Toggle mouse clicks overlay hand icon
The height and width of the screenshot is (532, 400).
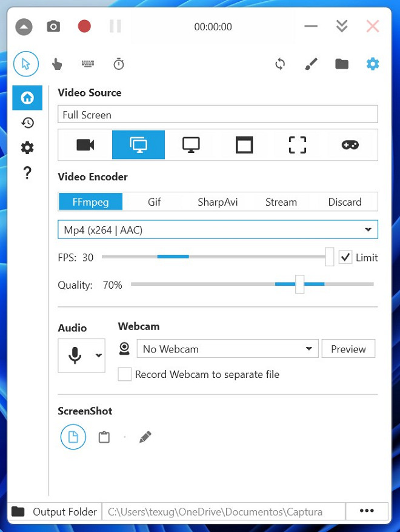(x=56, y=64)
